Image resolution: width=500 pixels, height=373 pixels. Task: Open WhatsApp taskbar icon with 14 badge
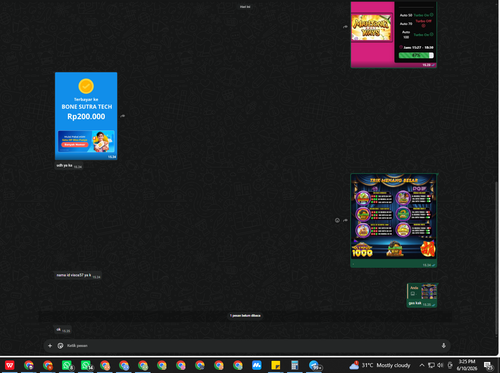86,365
